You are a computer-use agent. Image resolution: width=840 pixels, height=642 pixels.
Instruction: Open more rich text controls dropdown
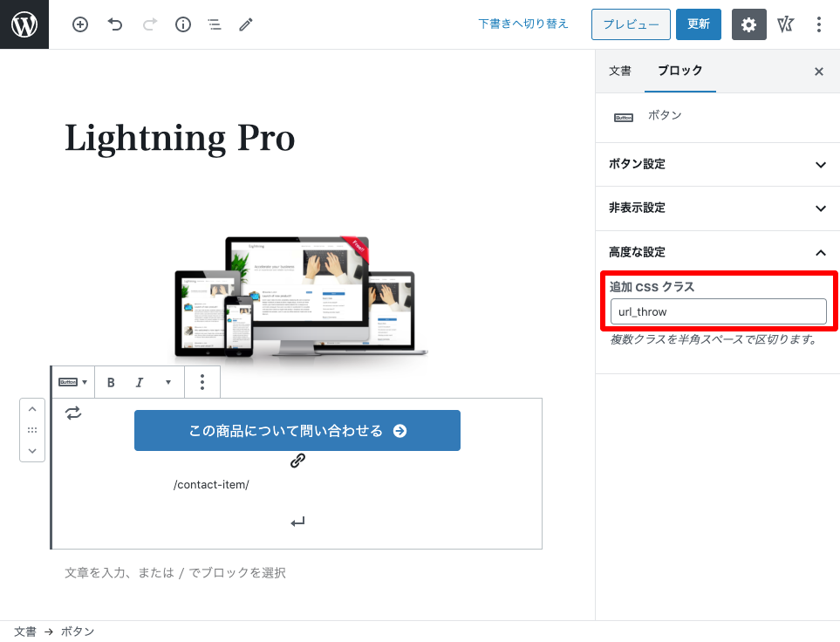tap(168, 382)
